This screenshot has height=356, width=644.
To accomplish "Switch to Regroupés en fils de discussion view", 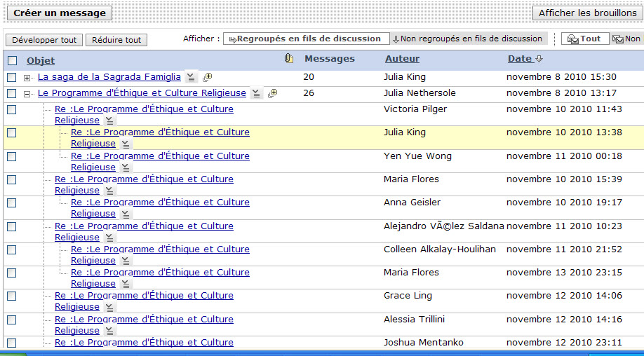I will 305,39.
